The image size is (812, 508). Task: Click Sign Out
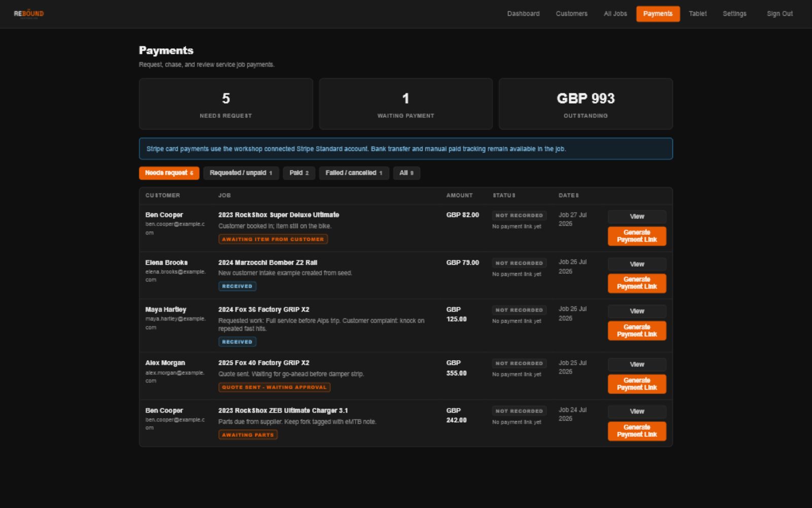[x=780, y=14]
